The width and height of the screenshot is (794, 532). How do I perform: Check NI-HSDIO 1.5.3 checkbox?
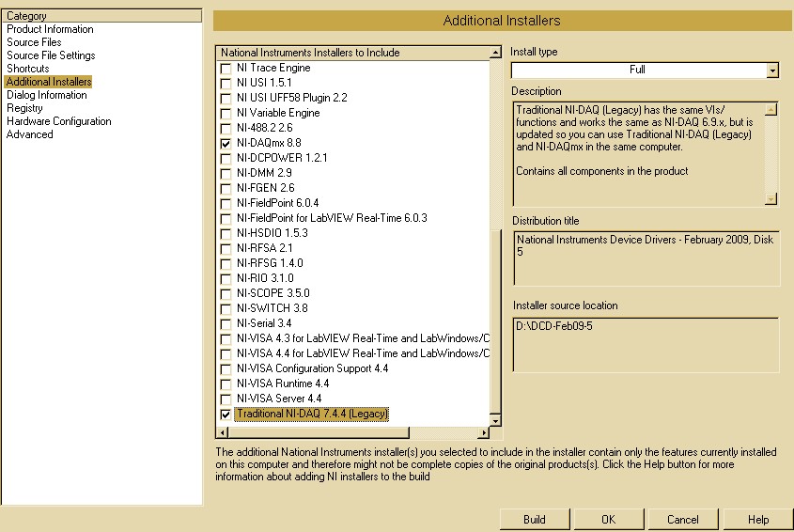[x=226, y=234]
